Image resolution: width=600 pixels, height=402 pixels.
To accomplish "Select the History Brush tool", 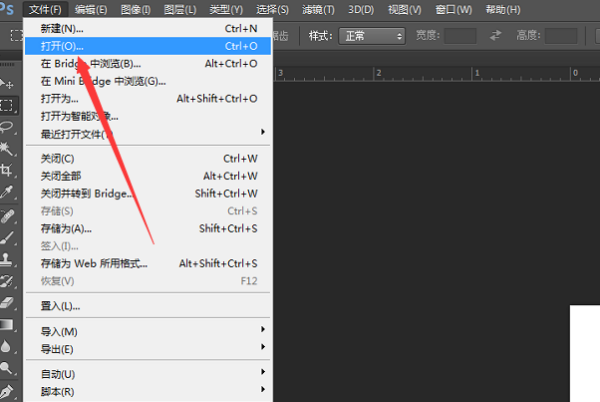I will pos(7,281).
